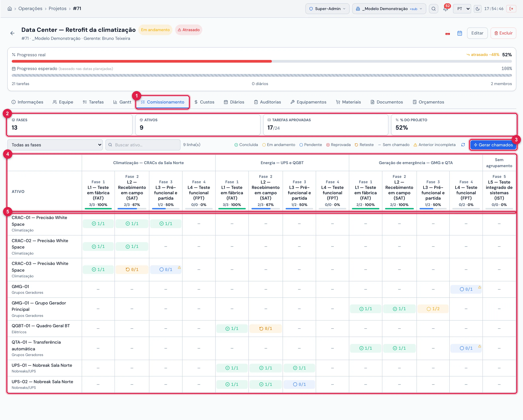Viewport: 523px width, 420px height.
Task: Open notifications bell with 52 badge
Action: [445, 9]
